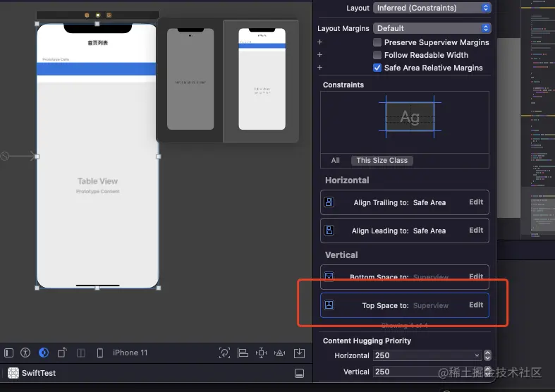Select the Top Space to Superview row

[x=405, y=305]
